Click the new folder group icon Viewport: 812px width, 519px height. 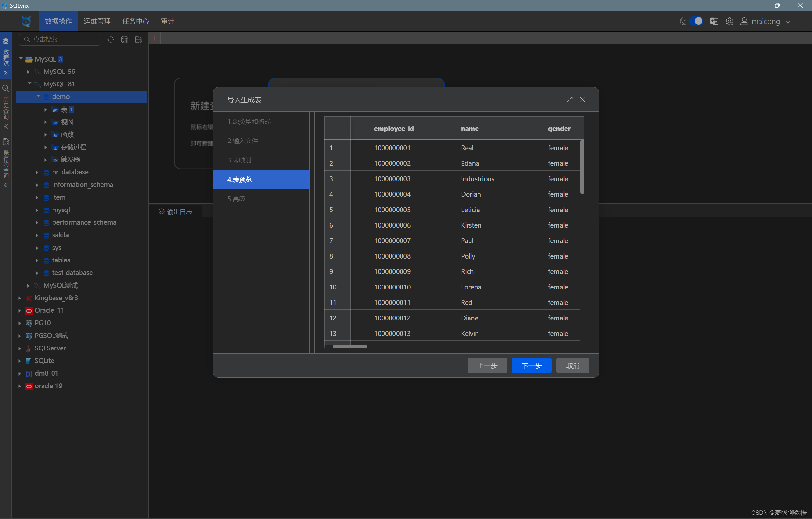pyautogui.click(x=139, y=39)
